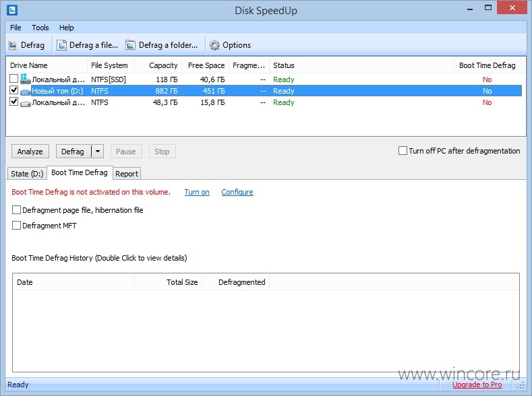Uncheck the Новый том (D:) drive checkbox

pyautogui.click(x=13, y=90)
